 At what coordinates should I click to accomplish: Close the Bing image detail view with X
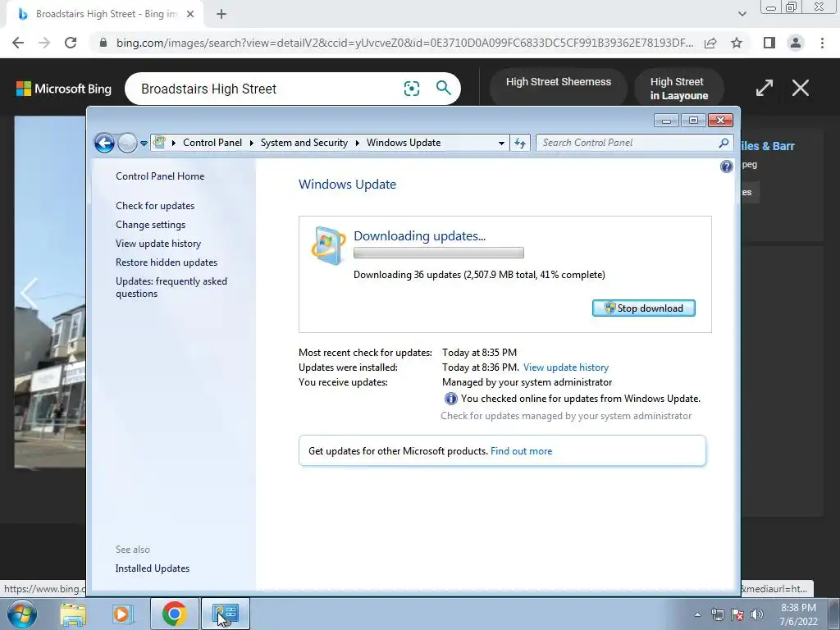coord(801,88)
